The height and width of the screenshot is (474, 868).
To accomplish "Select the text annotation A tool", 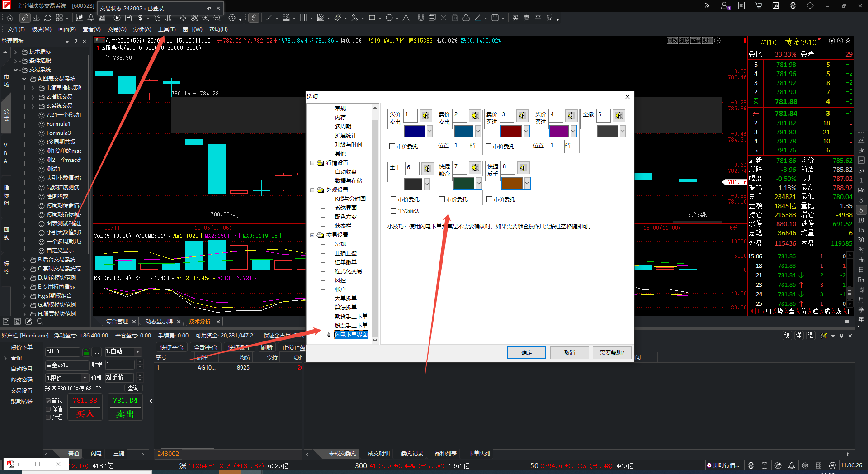I will click(x=406, y=18).
